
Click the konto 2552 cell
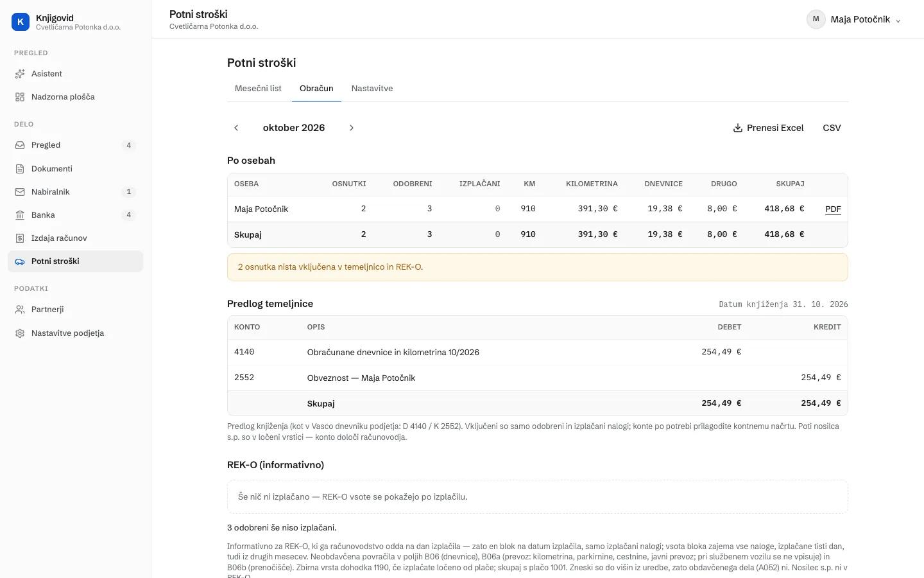(244, 378)
